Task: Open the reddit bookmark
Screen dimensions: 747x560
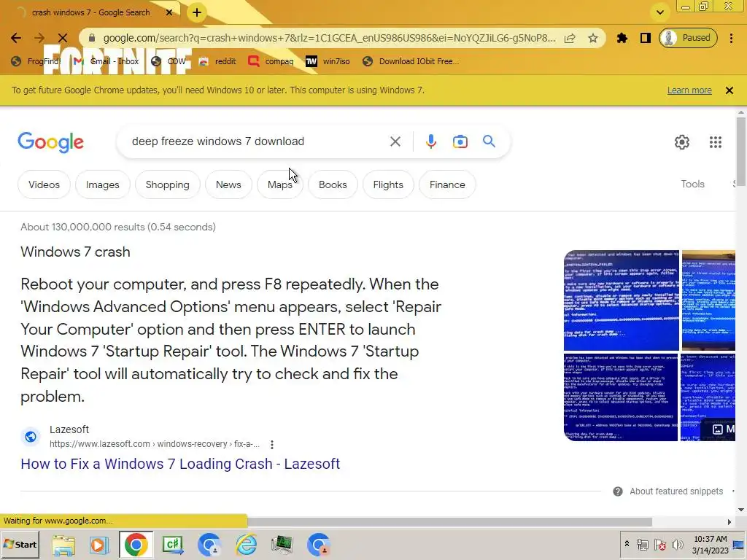Action: [217, 61]
